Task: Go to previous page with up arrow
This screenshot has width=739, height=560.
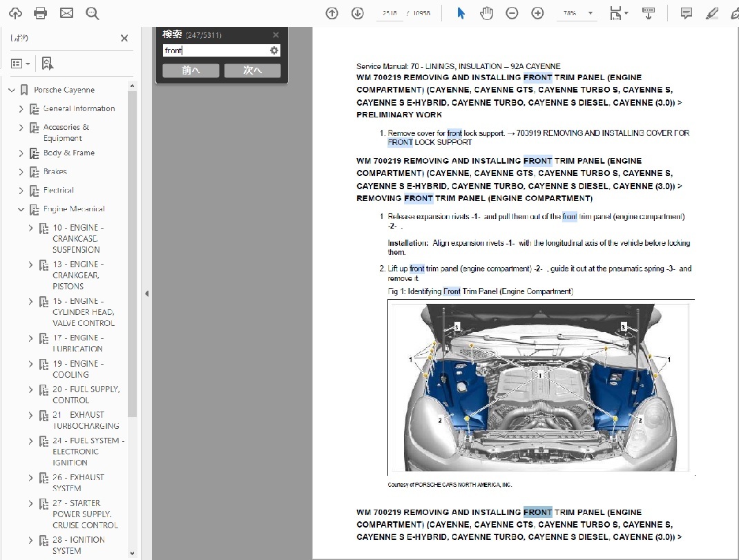Action: (332, 13)
